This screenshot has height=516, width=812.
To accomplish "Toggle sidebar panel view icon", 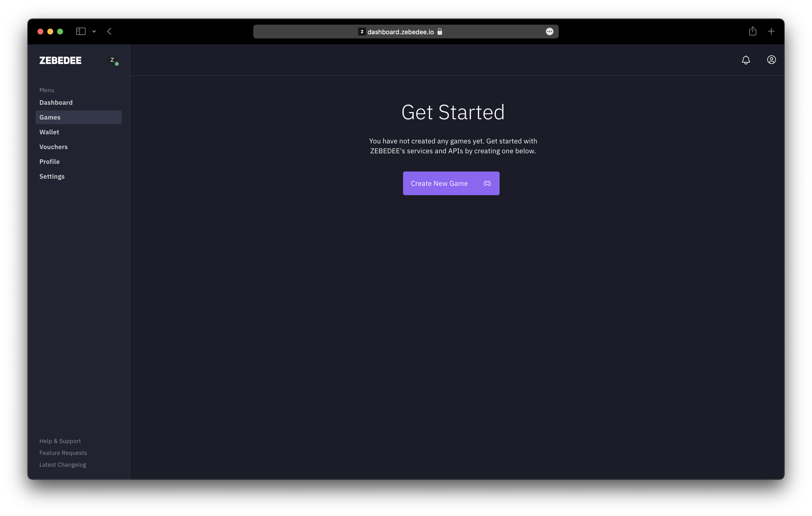I will [x=81, y=31].
